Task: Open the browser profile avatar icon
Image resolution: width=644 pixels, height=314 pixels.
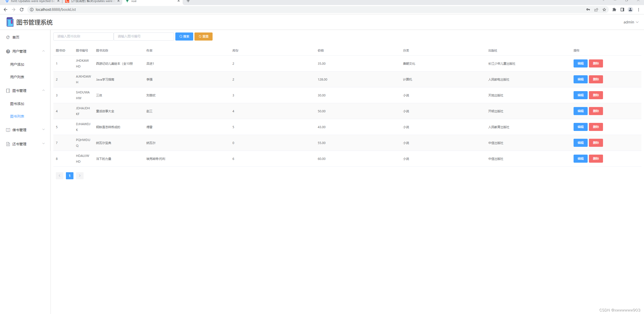Action: (630, 10)
